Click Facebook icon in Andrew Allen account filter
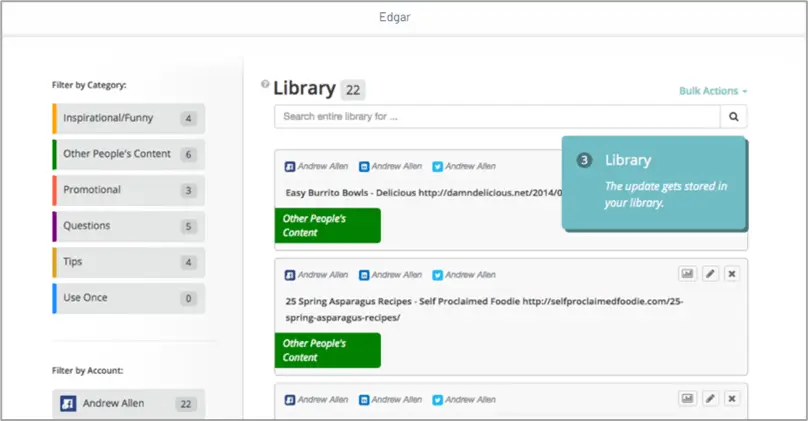Image resolution: width=808 pixels, height=421 pixels. click(68, 403)
